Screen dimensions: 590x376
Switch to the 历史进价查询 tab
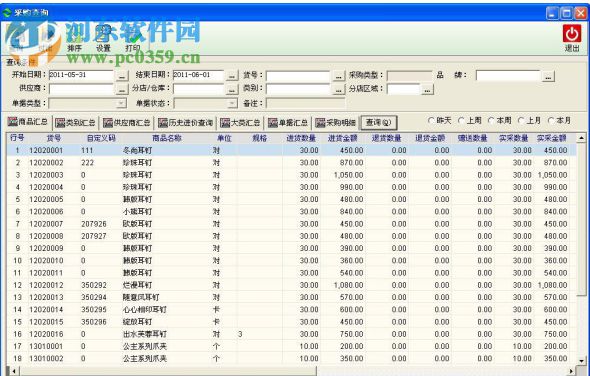tap(186, 123)
